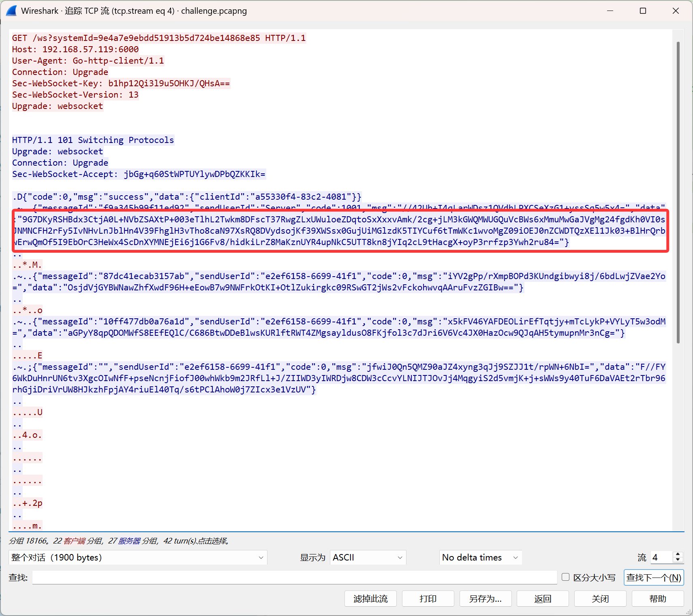Increase the stream number with up arrow
Screen dimensions: 693x616
click(678, 554)
